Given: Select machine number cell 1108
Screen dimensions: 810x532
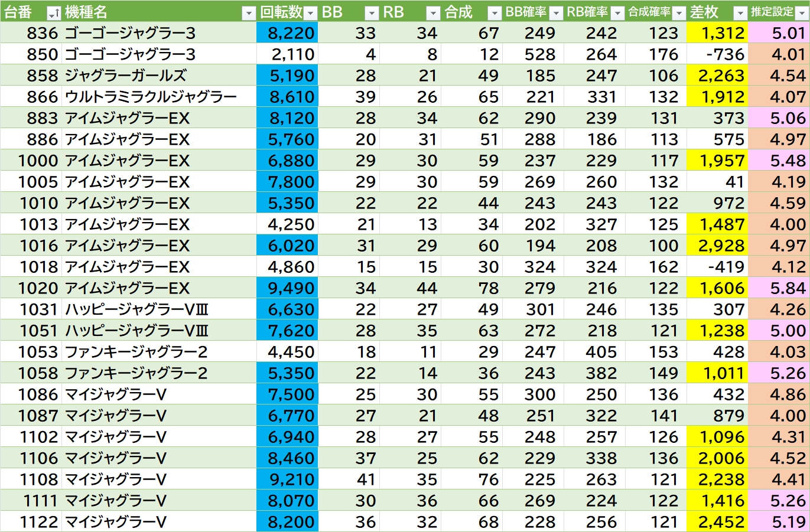Looking at the screenshot, I should [31, 479].
